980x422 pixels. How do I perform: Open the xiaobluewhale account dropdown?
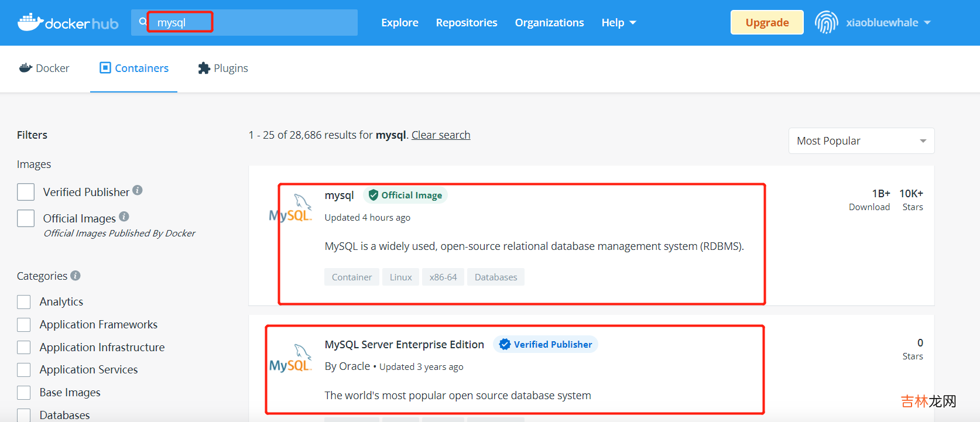coord(888,23)
